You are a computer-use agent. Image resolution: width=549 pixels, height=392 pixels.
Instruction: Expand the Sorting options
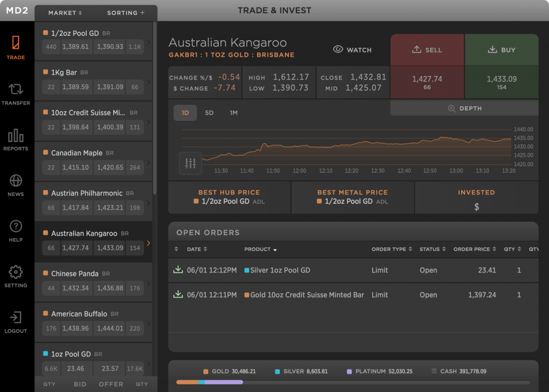coord(125,13)
